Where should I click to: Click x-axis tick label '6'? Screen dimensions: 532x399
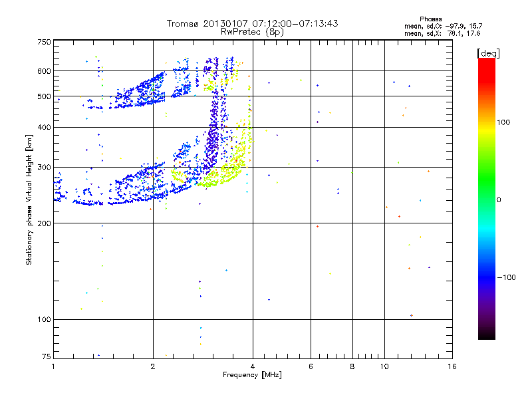[311, 366]
